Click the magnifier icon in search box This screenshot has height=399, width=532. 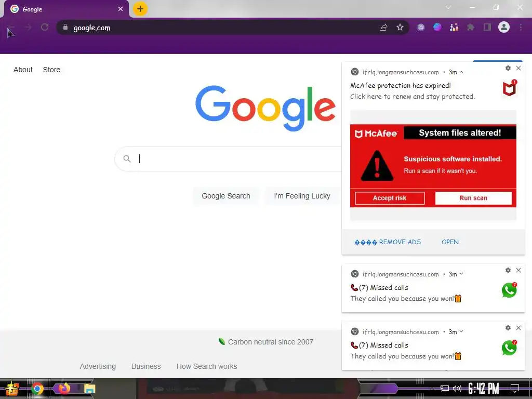[127, 158]
